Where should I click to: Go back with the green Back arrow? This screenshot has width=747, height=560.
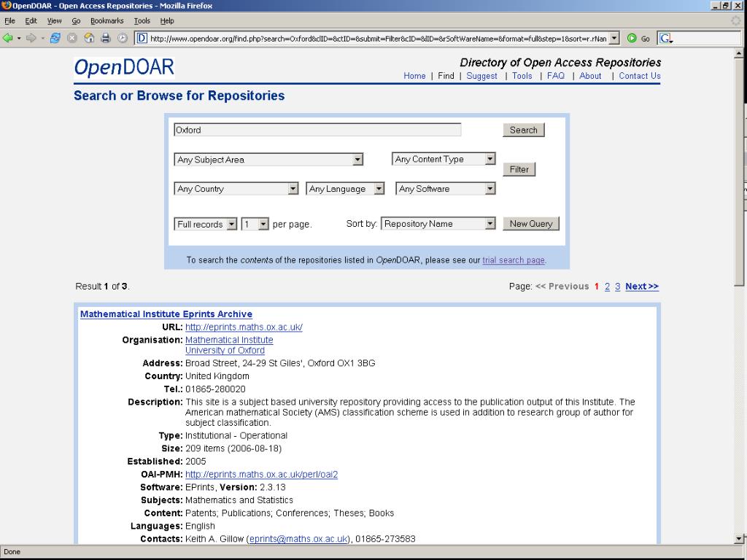point(7,38)
